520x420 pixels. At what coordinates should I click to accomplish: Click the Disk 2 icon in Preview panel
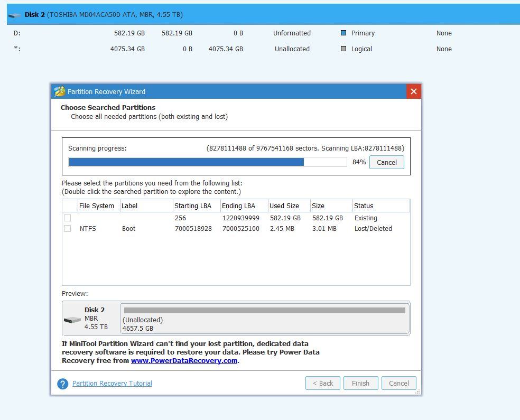[72, 320]
